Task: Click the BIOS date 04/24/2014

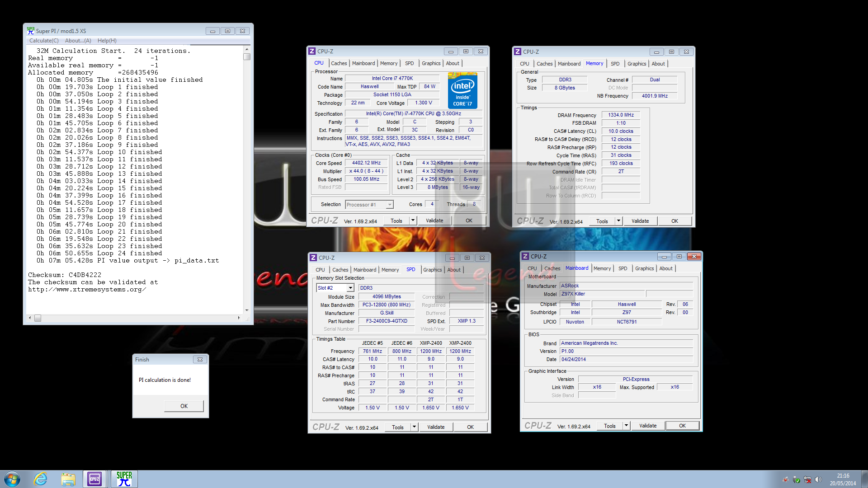Action: point(626,360)
